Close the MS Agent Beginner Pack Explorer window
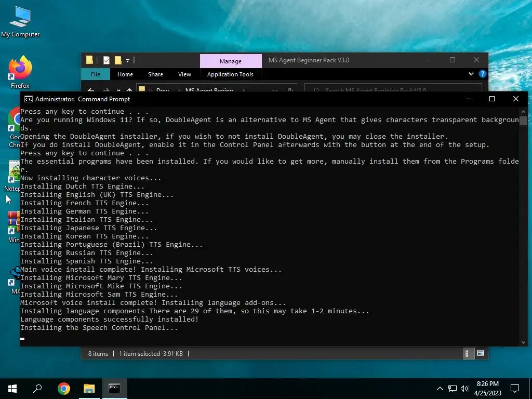The image size is (532, 399). coord(476,60)
